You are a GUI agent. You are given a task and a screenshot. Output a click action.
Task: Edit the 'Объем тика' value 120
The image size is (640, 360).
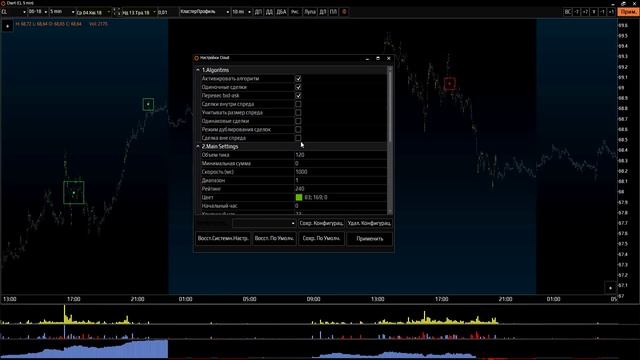coord(340,155)
